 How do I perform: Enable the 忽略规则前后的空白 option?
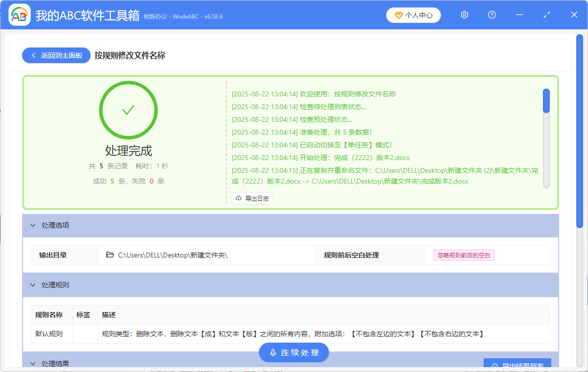[x=464, y=255]
